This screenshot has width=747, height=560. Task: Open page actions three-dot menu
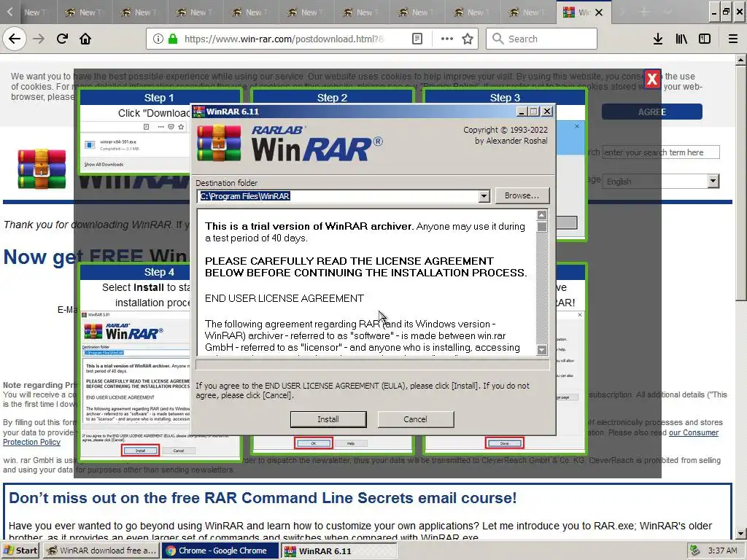click(447, 39)
